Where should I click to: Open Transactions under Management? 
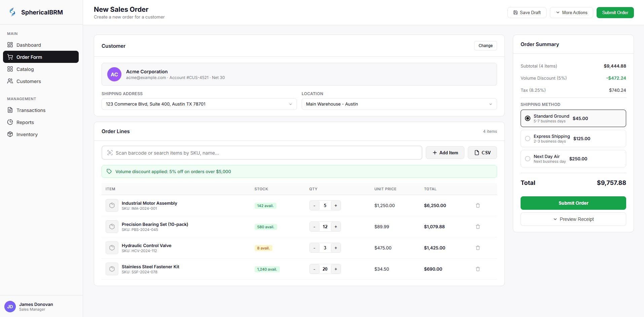tap(31, 110)
